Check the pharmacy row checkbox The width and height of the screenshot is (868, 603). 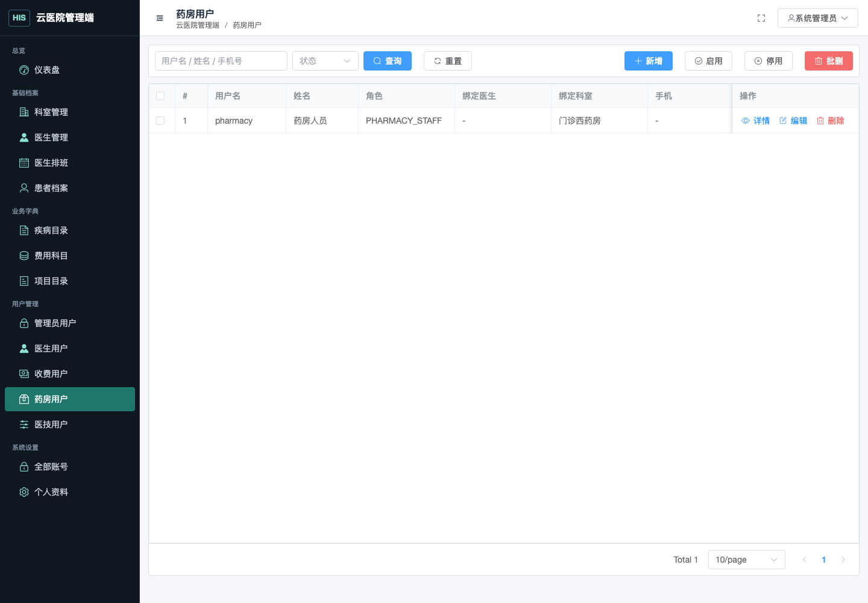160,121
